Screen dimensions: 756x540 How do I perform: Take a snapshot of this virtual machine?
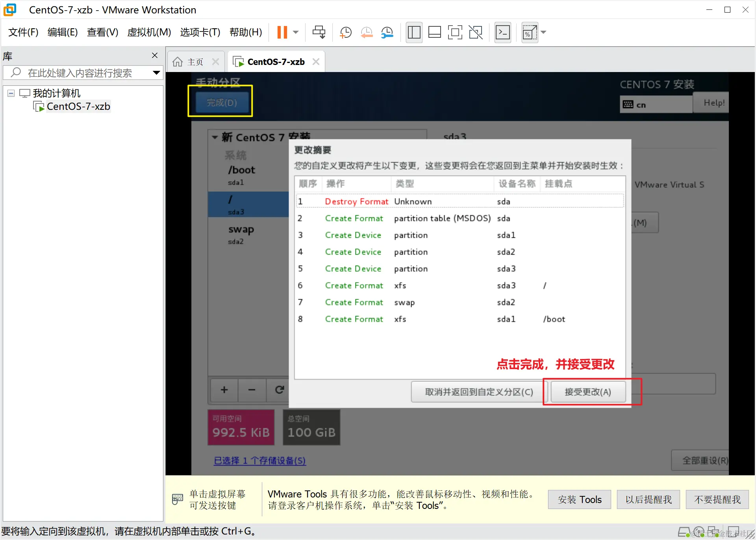345,32
